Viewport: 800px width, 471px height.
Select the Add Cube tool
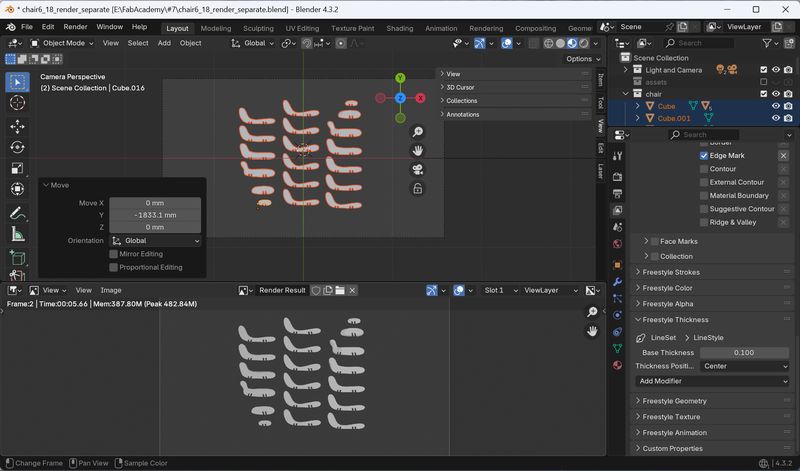coord(17,258)
